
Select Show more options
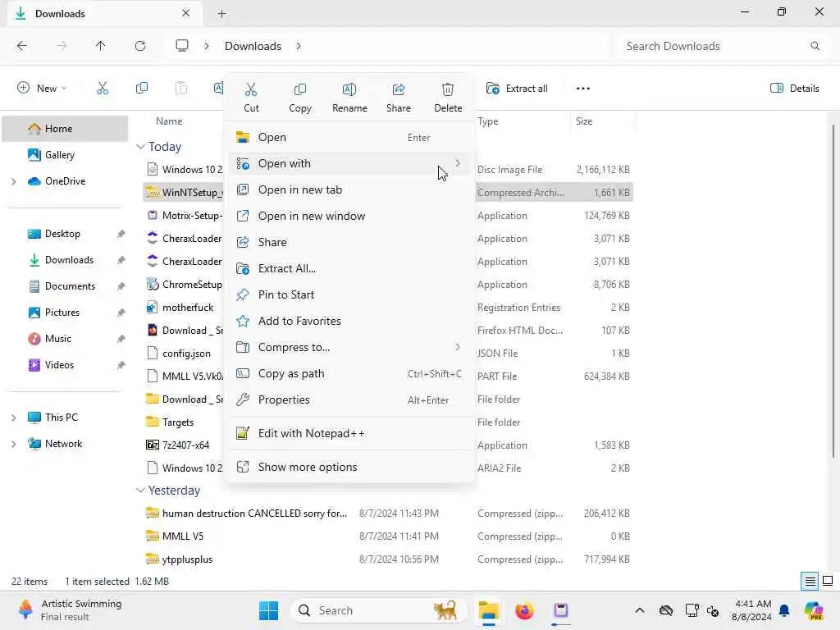(x=351, y=467)
